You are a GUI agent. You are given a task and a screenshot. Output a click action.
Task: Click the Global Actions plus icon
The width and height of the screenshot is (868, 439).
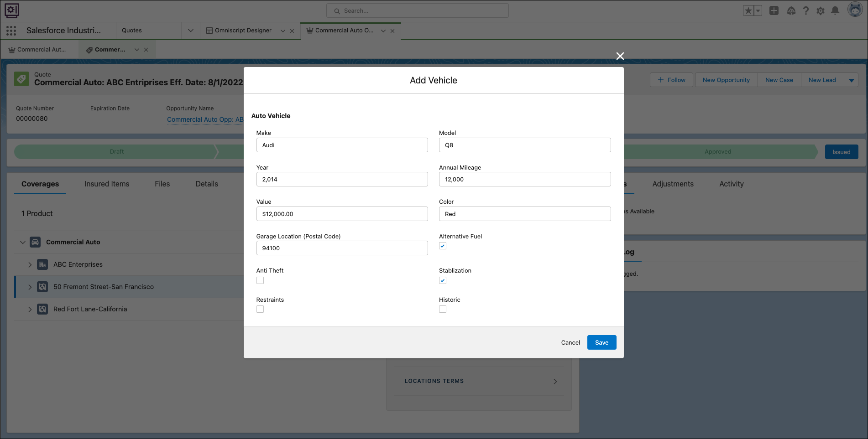[774, 10]
